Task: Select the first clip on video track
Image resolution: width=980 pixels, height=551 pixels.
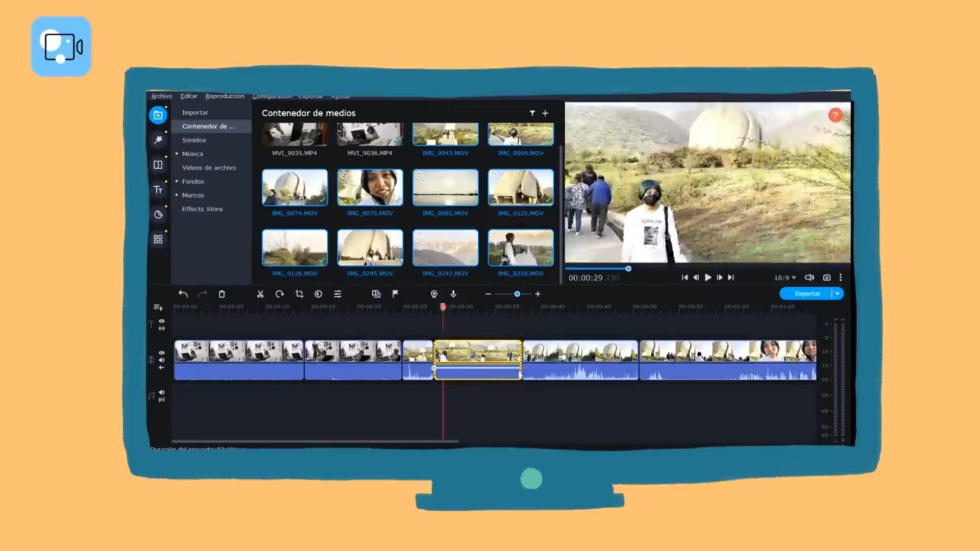Action: (238, 360)
